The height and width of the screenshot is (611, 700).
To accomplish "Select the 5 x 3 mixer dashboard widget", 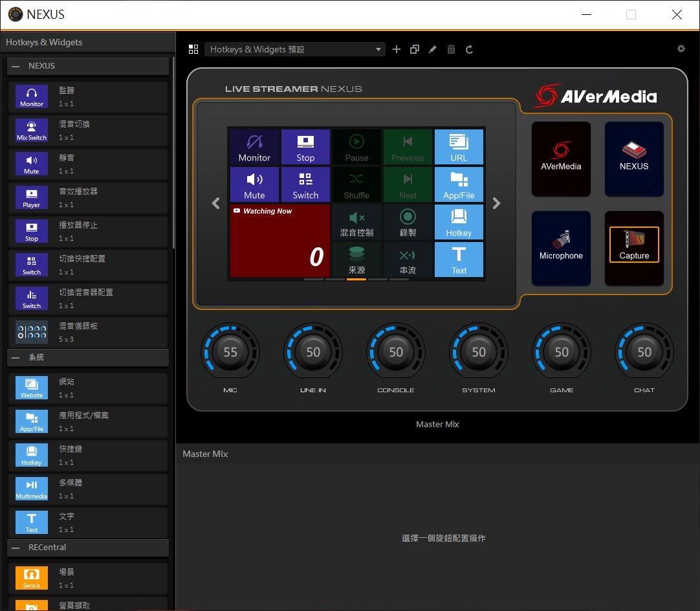I will tap(87, 332).
